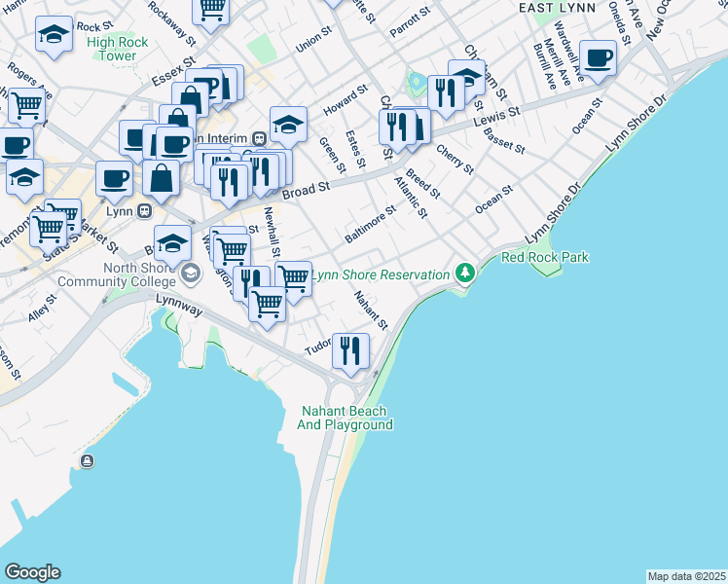Open the Google logo link
The width and height of the screenshot is (728, 584).
coord(32,572)
